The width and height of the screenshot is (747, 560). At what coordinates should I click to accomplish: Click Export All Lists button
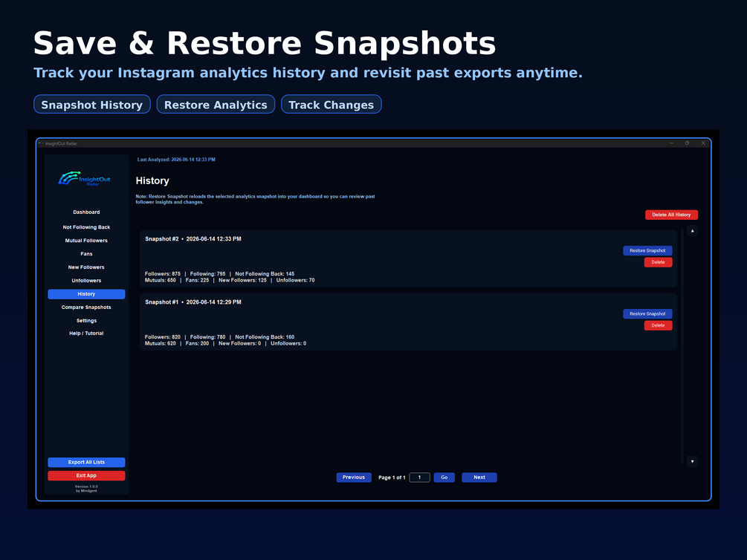86,463
